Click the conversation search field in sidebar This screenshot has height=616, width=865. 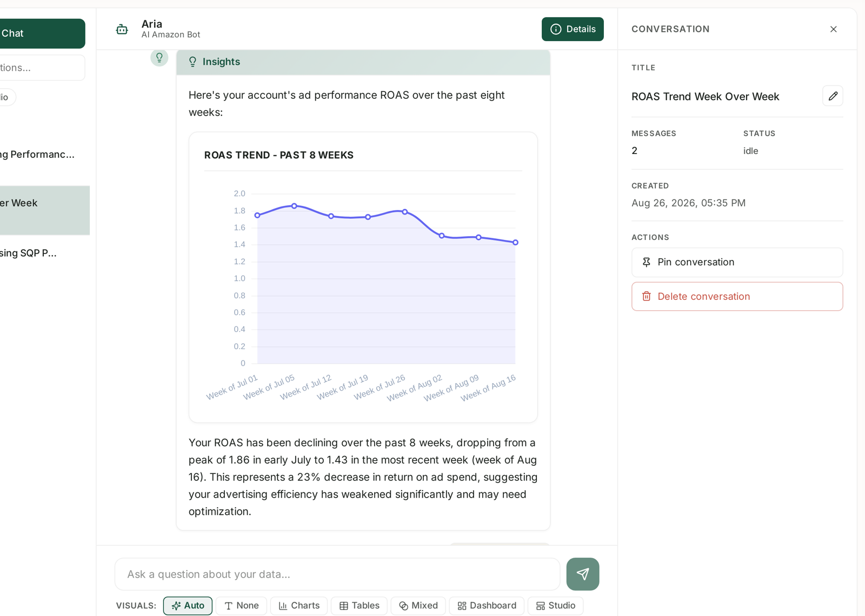(42, 68)
